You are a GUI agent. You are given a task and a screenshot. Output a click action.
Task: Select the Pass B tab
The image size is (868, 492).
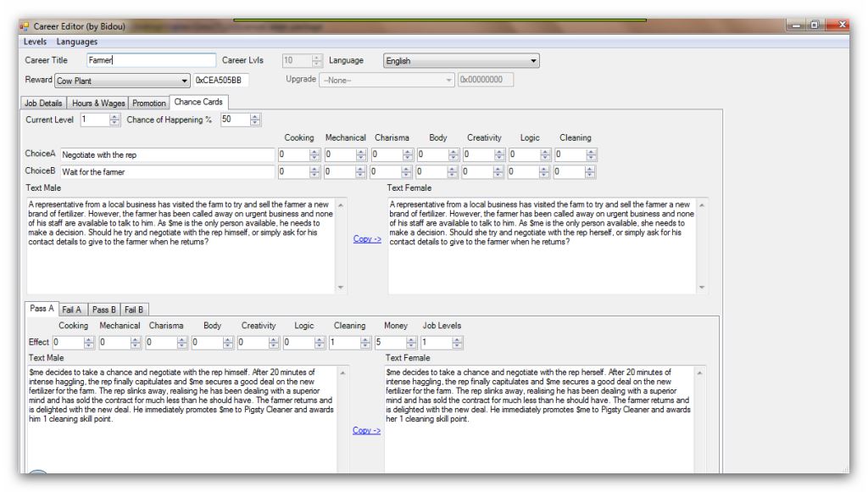tap(103, 309)
